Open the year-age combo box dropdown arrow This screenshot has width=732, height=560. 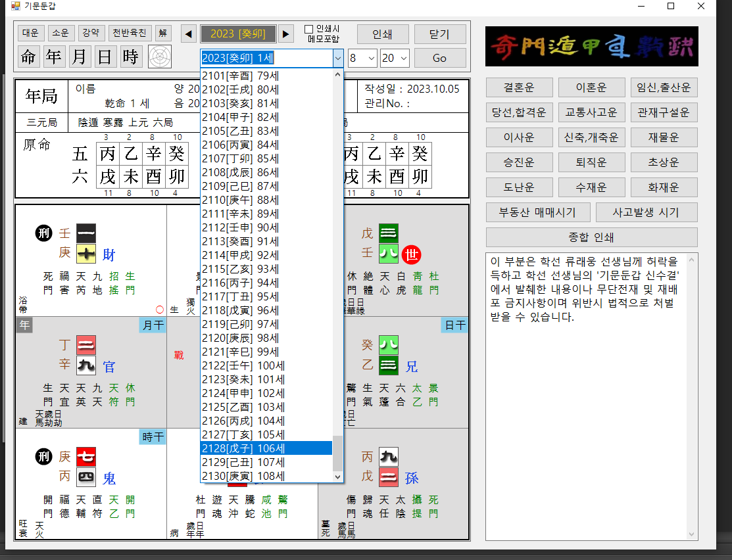(337, 58)
